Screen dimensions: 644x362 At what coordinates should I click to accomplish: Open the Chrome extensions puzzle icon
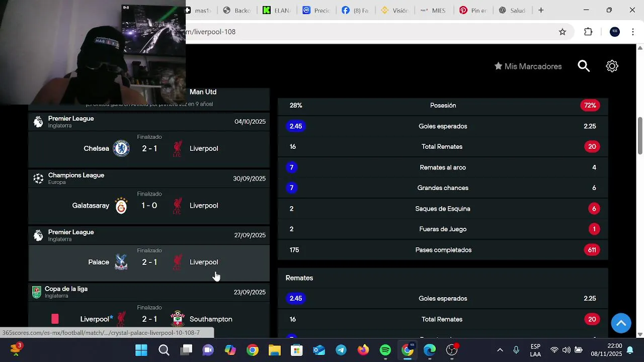coord(588,32)
